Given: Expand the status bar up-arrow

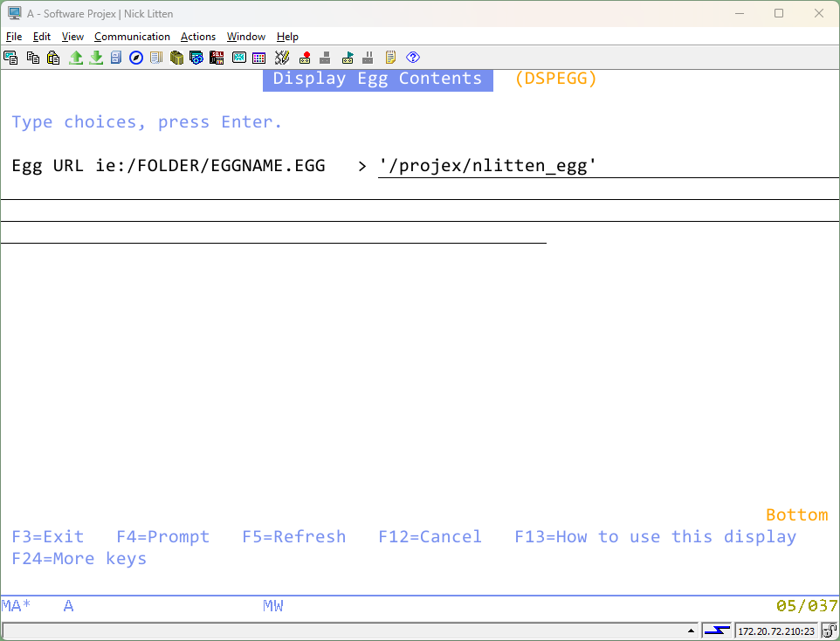Looking at the screenshot, I should pyautogui.click(x=691, y=631).
